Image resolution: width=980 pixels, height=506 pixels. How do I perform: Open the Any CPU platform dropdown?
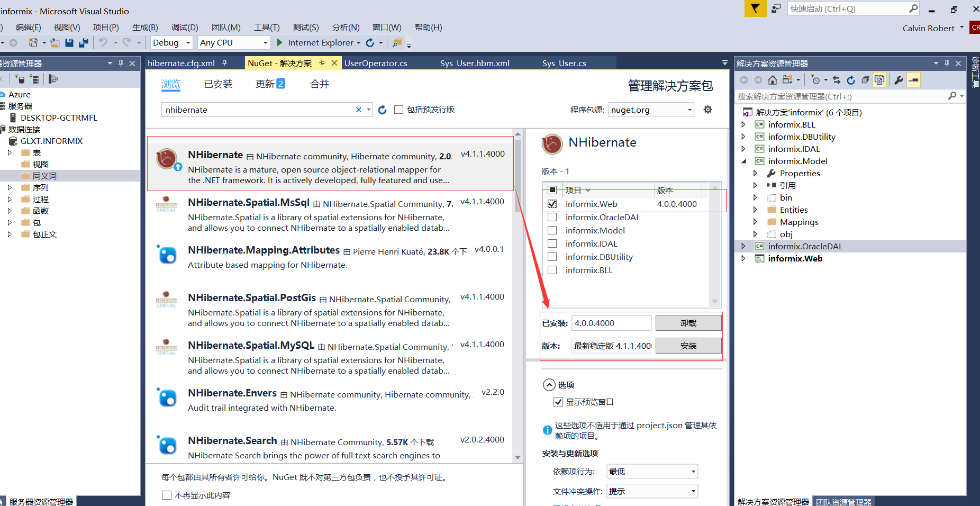[x=234, y=42]
